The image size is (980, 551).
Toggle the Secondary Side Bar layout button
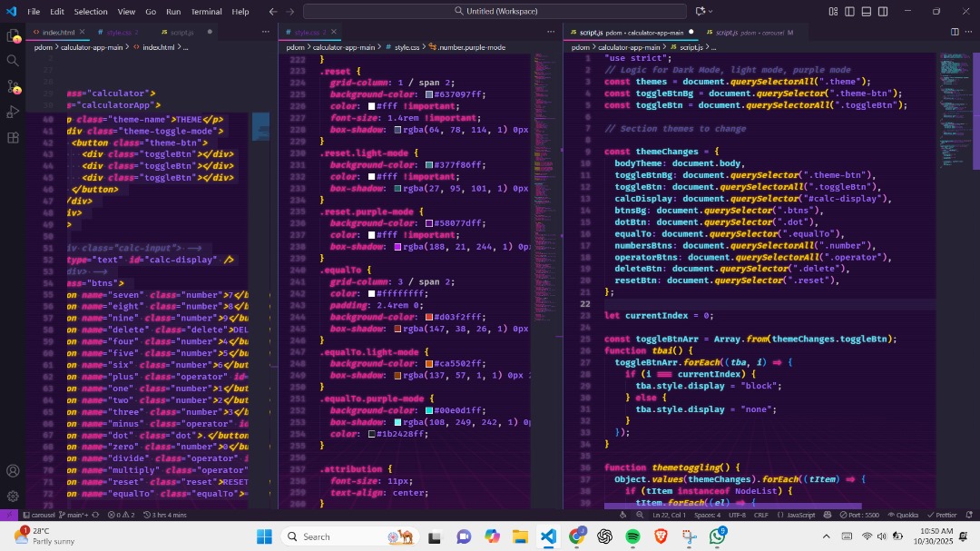pyautogui.click(x=883, y=11)
